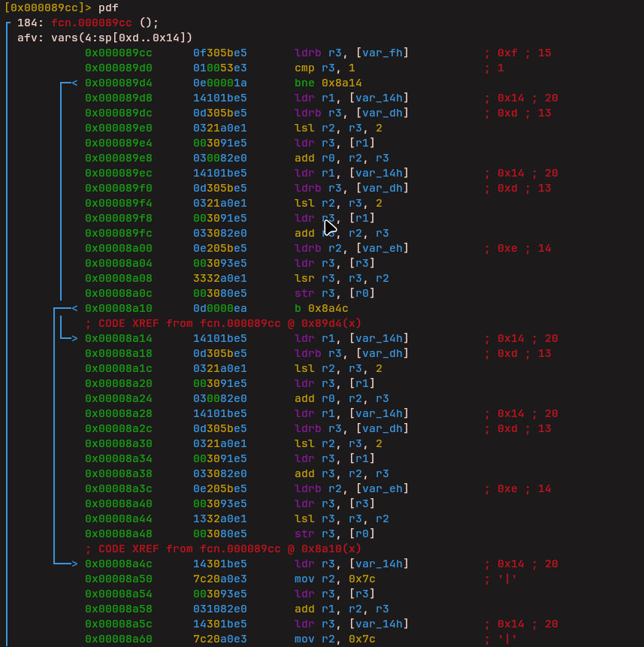The image size is (644, 647).
Task: Click the [0x000089cc]> command prompt
Action: (x=48, y=8)
